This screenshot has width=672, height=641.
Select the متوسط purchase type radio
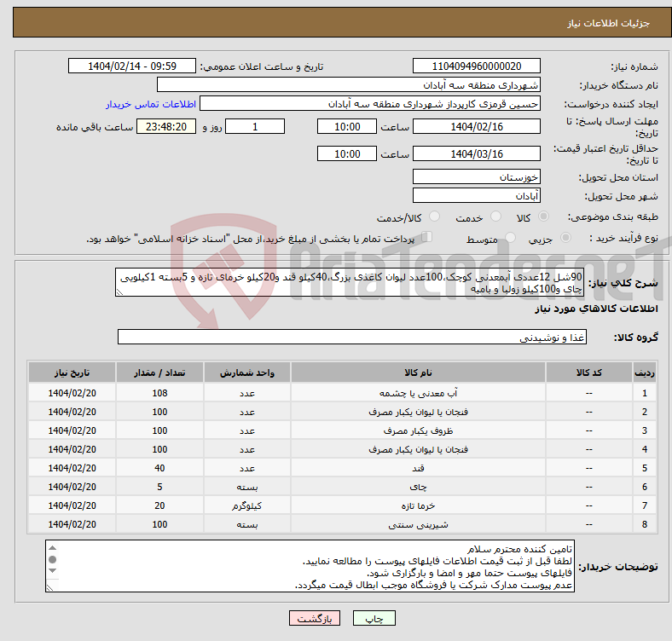(510, 237)
